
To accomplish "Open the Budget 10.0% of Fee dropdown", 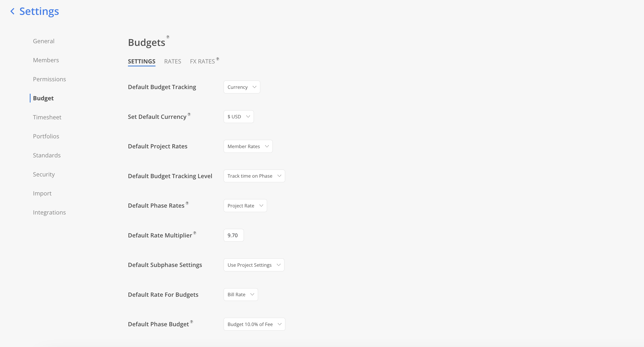I will point(254,324).
